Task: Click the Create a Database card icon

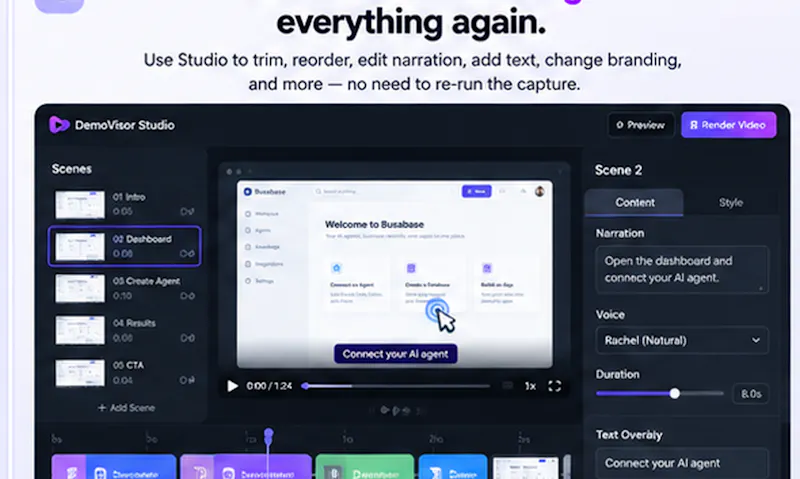Action: coord(411,268)
